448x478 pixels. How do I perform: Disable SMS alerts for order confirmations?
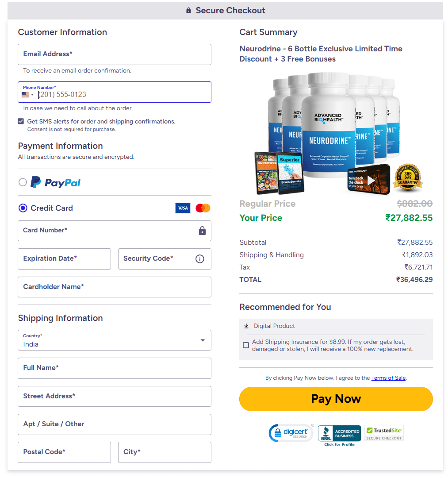tap(20, 121)
